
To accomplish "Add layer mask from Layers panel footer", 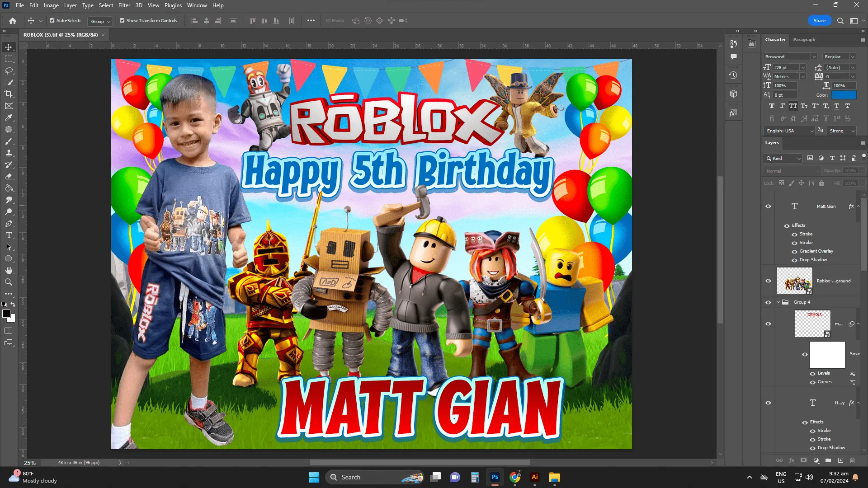I will pos(803,460).
